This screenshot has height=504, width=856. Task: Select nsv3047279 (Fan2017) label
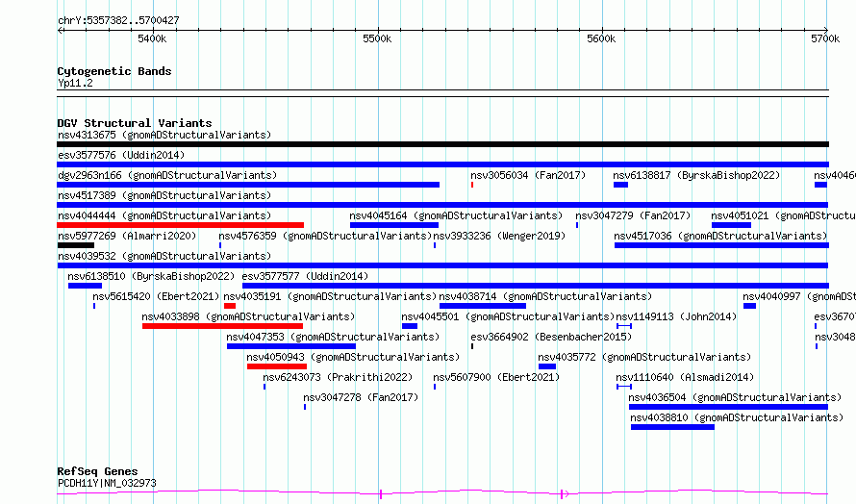633,215
